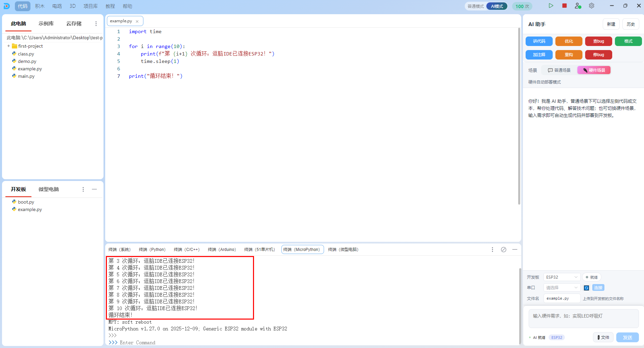The image size is (644, 348).
Task: Switch to 终端 (MicroPython) tab
Action: point(302,250)
